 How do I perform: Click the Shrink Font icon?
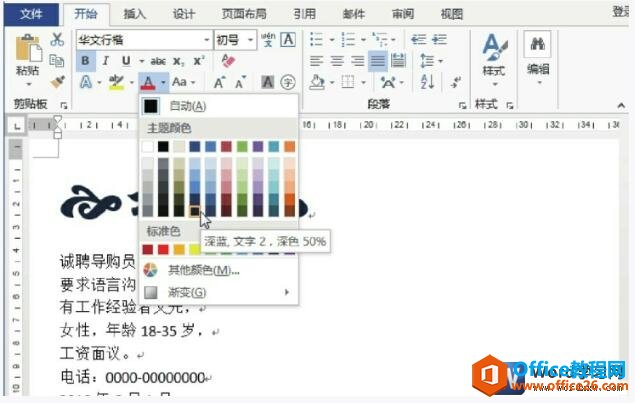click(x=240, y=82)
